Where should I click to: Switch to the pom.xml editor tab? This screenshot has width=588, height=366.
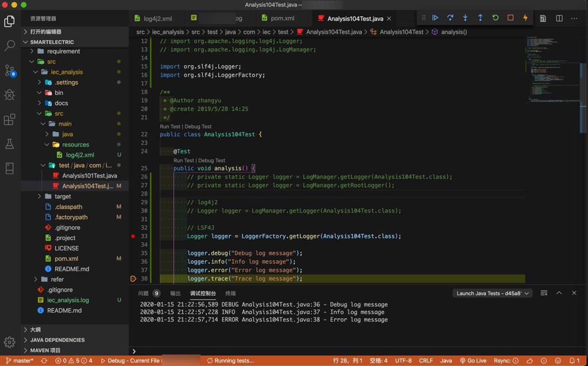tap(282, 18)
